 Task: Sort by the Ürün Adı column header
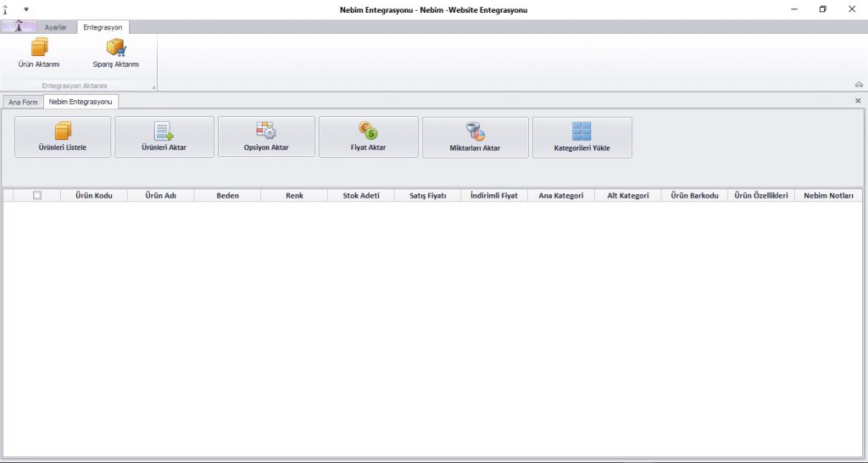[x=160, y=196]
